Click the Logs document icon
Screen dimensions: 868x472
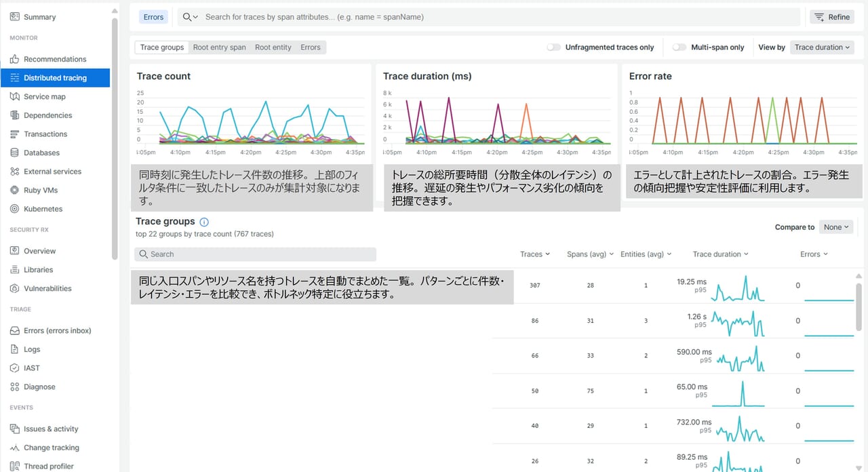pos(15,349)
